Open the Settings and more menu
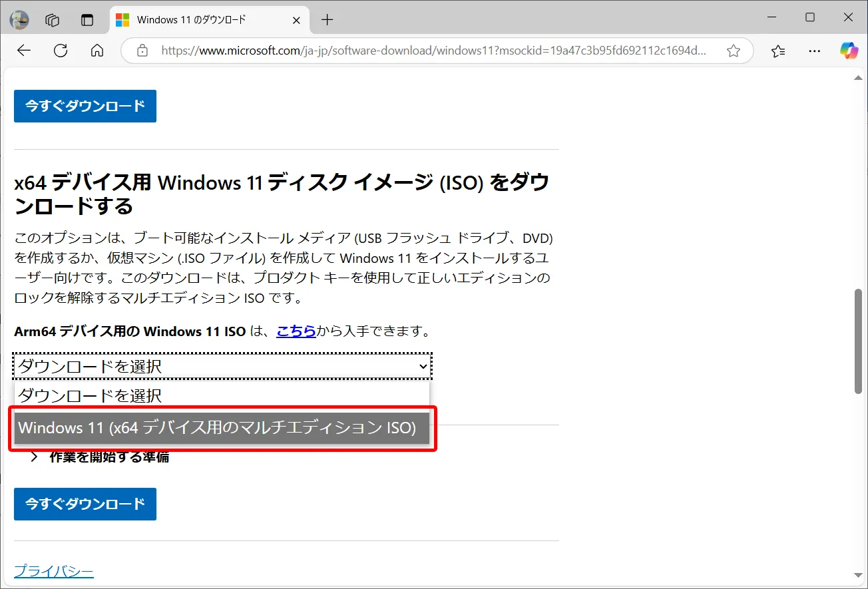 (x=814, y=51)
